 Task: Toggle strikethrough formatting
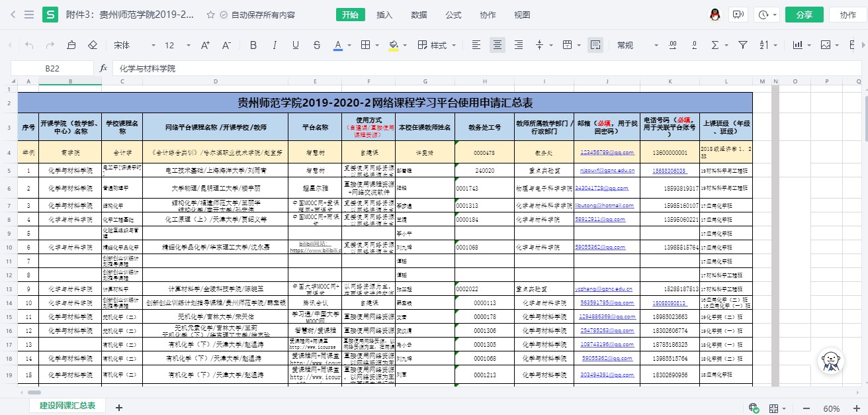point(317,45)
